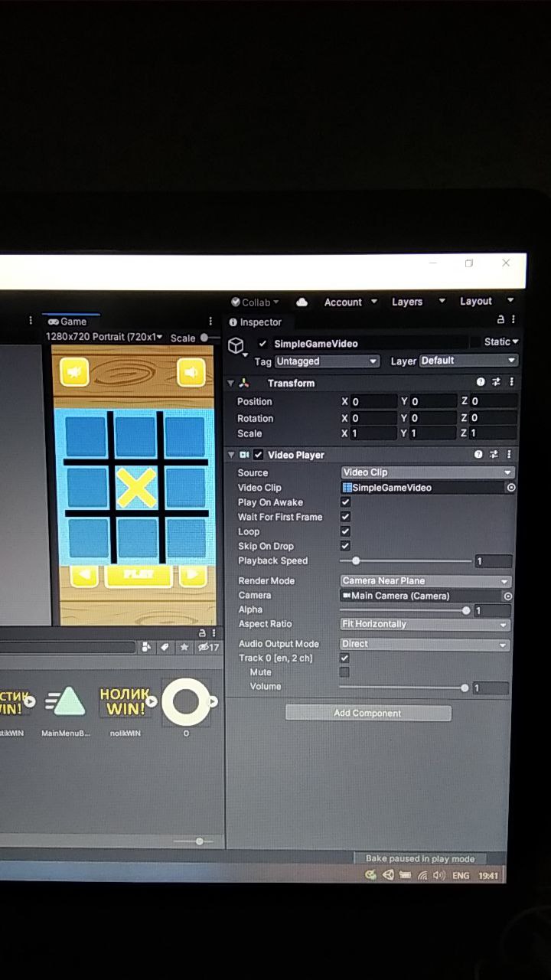Switch to the Inspector tab
Viewport: 551px width, 980px height.
point(255,322)
